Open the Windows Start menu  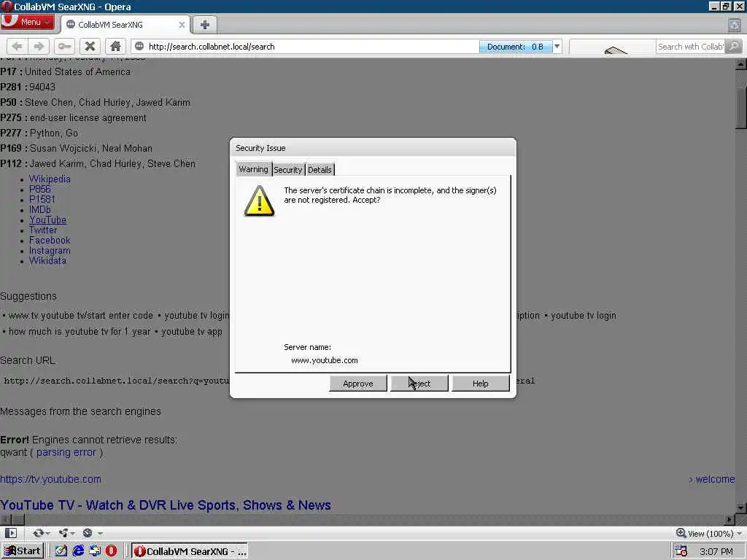(23, 551)
